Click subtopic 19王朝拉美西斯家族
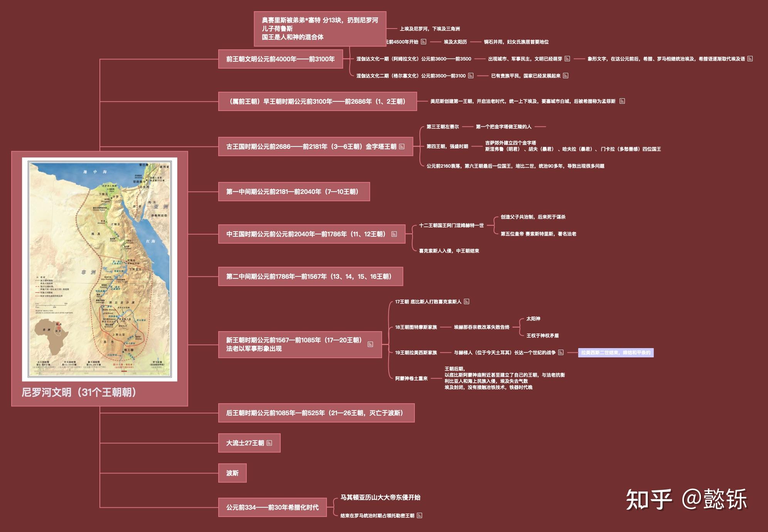 click(416, 352)
